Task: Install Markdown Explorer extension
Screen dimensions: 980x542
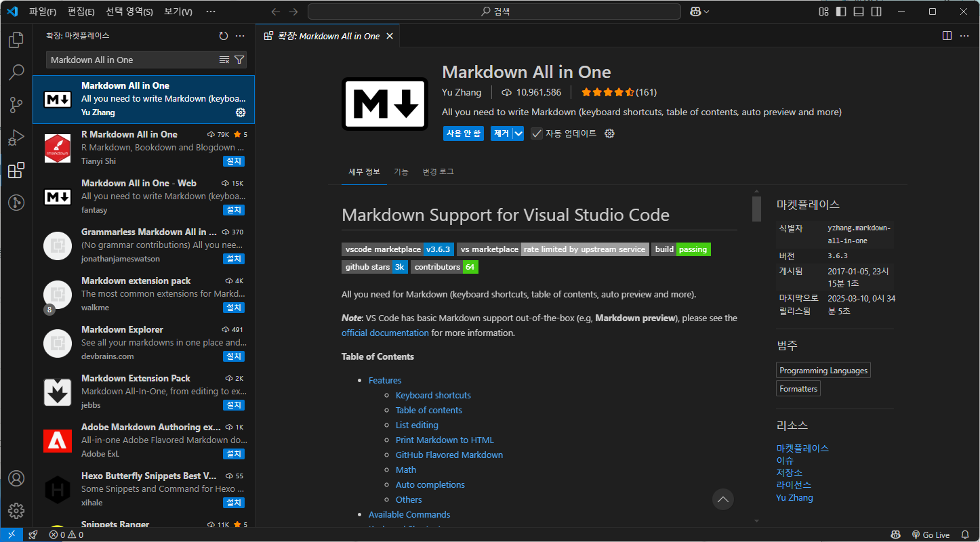Action: coord(234,356)
